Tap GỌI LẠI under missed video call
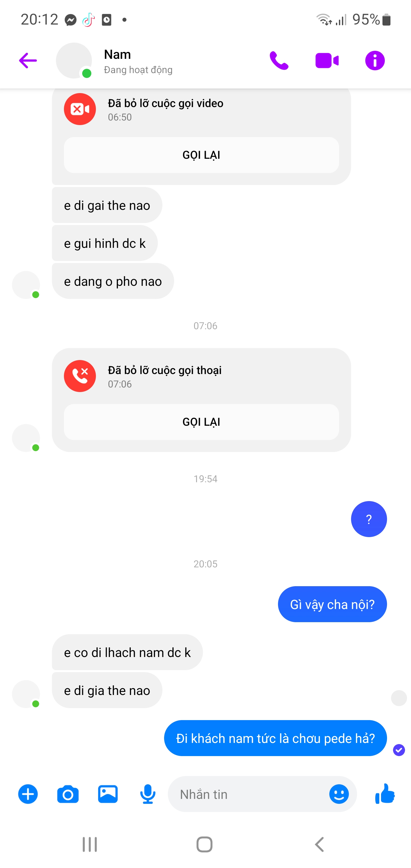This screenshot has width=411, height=868. pyautogui.click(x=202, y=155)
